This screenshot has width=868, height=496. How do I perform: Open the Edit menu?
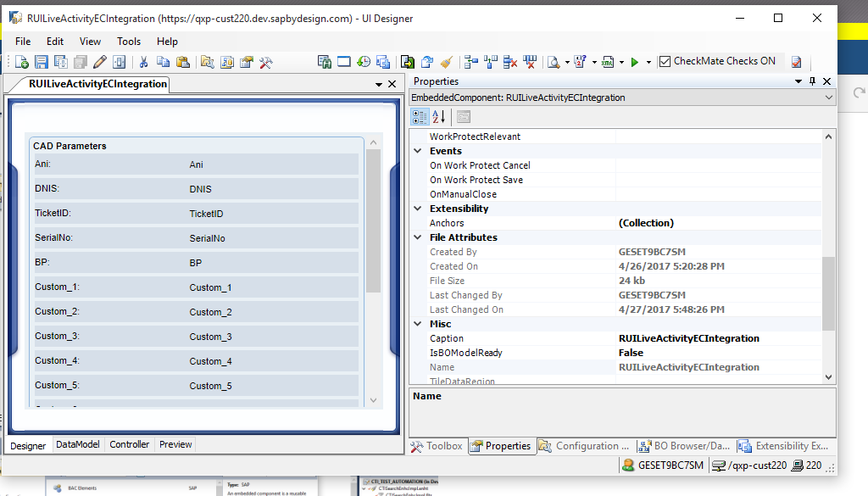coord(55,42)
